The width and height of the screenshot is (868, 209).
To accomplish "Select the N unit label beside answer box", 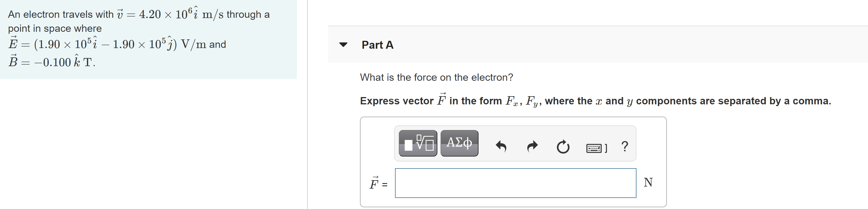I will [x=648, y=182].
